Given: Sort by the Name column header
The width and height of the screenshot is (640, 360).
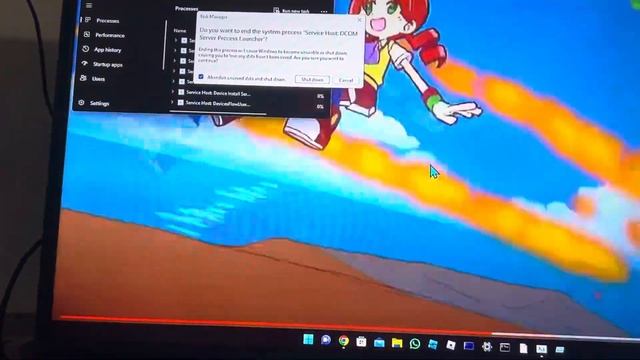Looking at the screenshot, I should click(180, 30).
